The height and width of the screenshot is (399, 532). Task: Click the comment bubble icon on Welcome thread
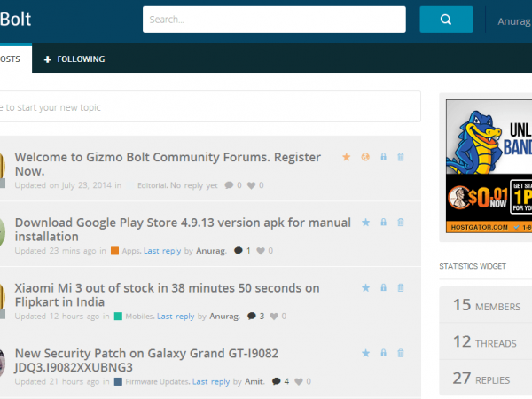tap(229, 185)
